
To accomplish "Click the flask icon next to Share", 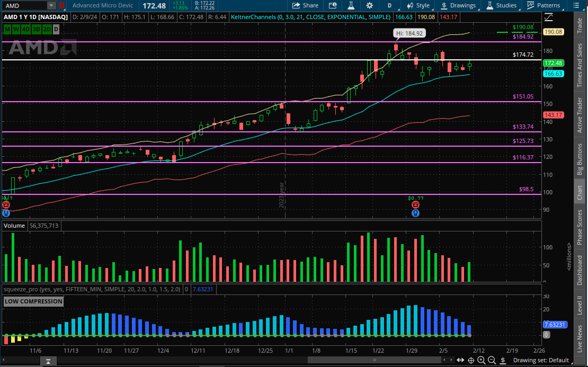I will point(351,5).
